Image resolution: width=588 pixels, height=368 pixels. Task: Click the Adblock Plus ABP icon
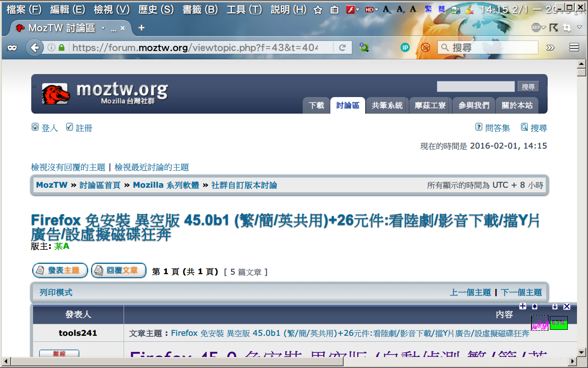tap(536, 28)
